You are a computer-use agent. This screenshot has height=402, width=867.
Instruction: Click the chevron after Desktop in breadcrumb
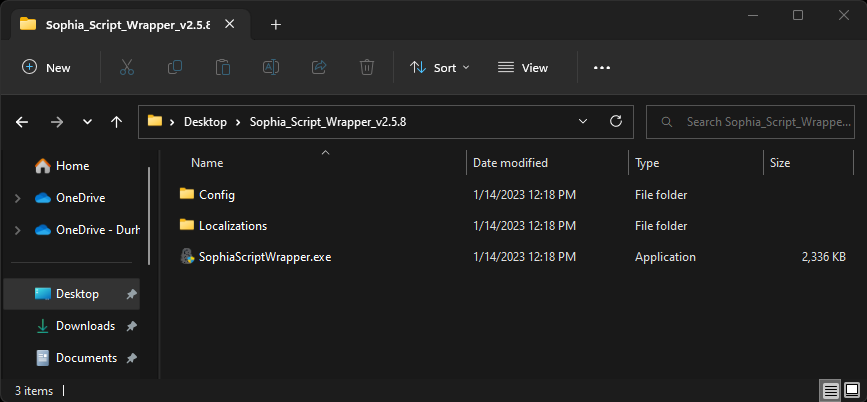238,122
